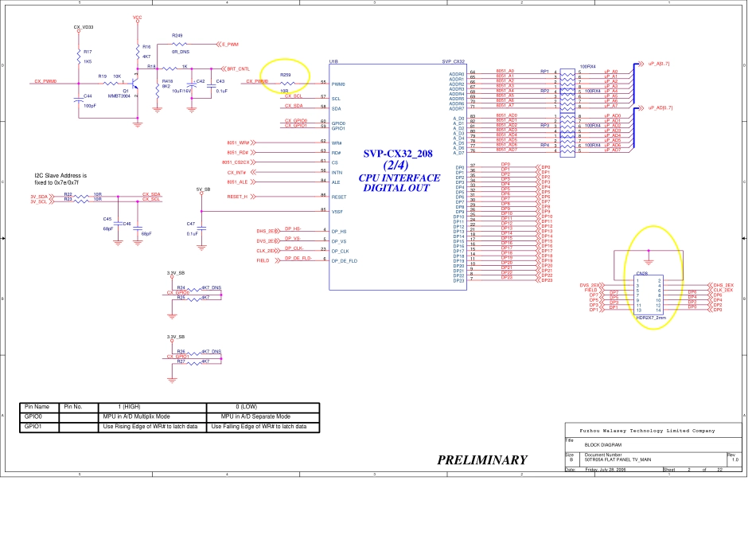Click the "R418" resistor designator
Screen dimensions: 756x535
click(167, 81)
